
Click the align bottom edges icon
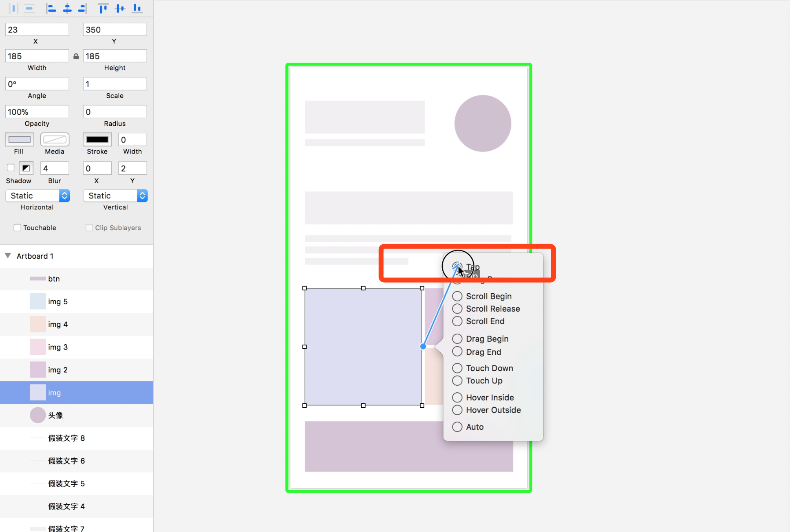point(137,8)
